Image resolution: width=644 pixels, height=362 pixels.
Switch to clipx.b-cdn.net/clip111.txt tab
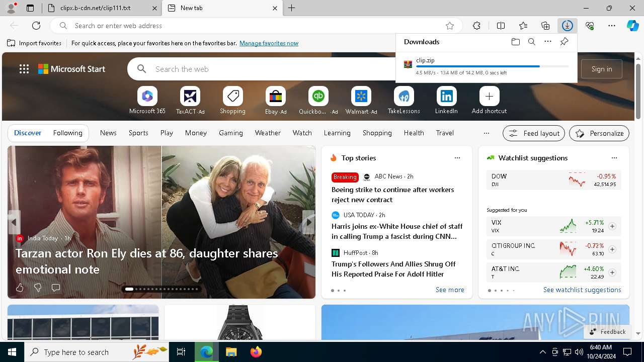pyautogui.click(x=102, y=8)
